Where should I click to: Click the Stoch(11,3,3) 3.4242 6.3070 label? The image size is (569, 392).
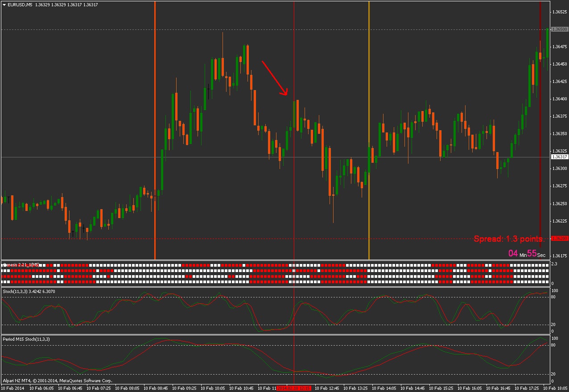tap(29, 291)
